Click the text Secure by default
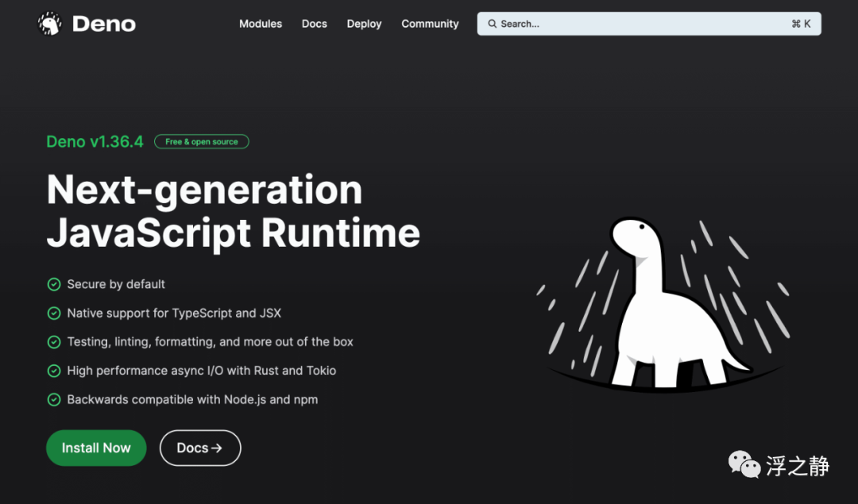The image size is (858, 504). point(116,284)
